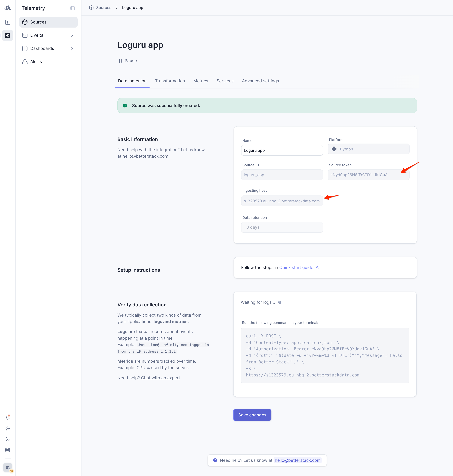Image resolution: width=453 pixels, height=476 pixels.
Task: Collapse the Telemetry sidebar panel
Action: (x=73, y=8)
